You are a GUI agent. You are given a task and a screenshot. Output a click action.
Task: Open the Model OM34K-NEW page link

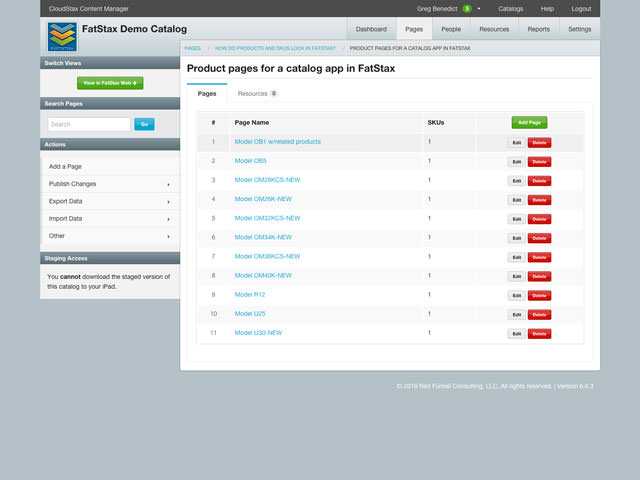point(263,237)
